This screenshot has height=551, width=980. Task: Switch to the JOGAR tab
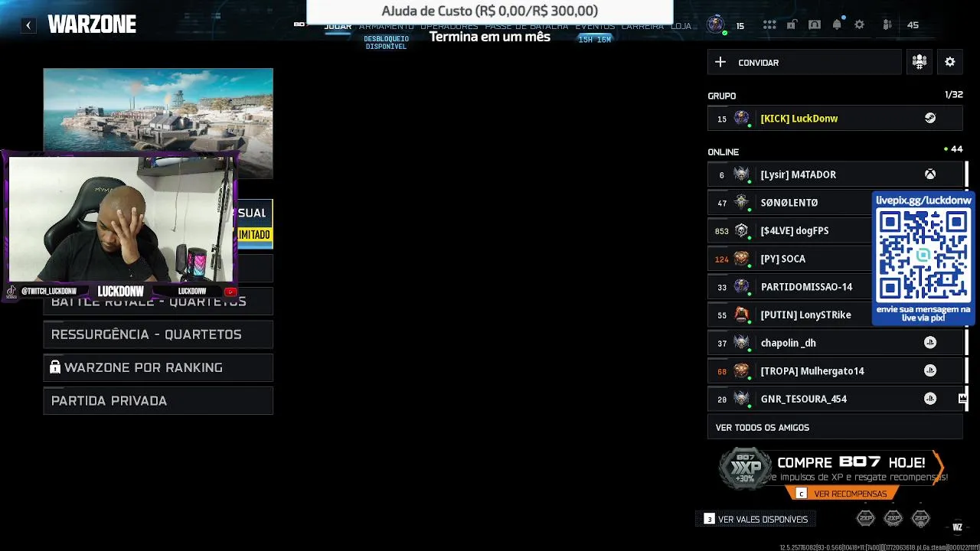(338, 26)
